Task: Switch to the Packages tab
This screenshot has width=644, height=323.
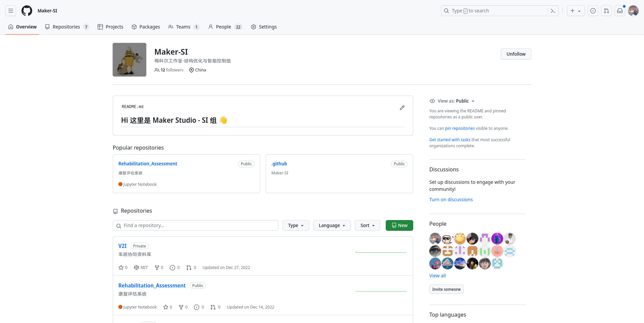Action: pos(146,27)
